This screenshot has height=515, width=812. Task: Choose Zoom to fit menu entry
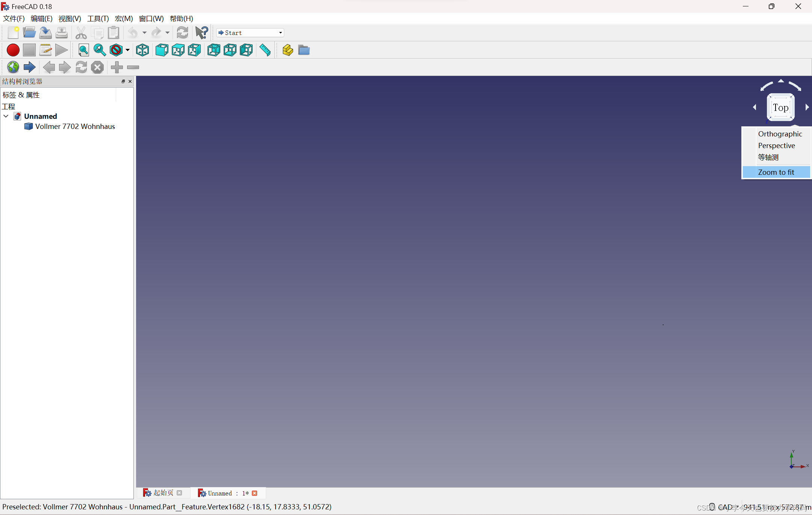click(x=776, y=172)
